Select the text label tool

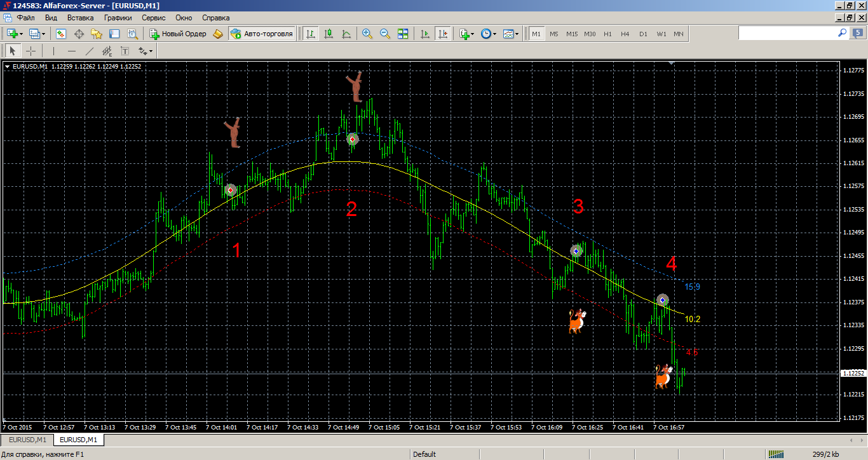tap(125, 51)
